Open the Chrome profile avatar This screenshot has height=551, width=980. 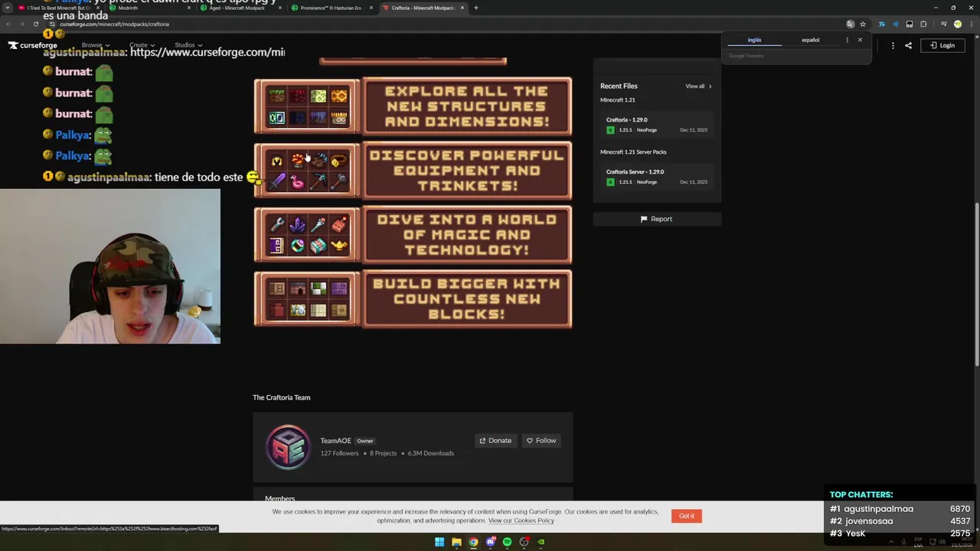click(957, 24)
